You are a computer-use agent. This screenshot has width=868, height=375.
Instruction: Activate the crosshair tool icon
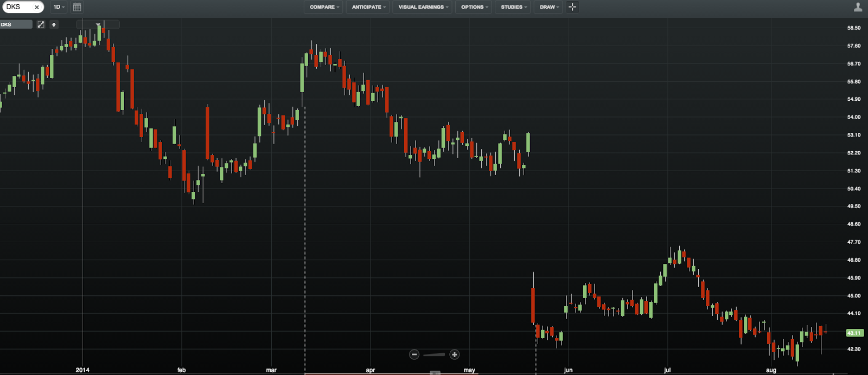(x=572, y=7)
